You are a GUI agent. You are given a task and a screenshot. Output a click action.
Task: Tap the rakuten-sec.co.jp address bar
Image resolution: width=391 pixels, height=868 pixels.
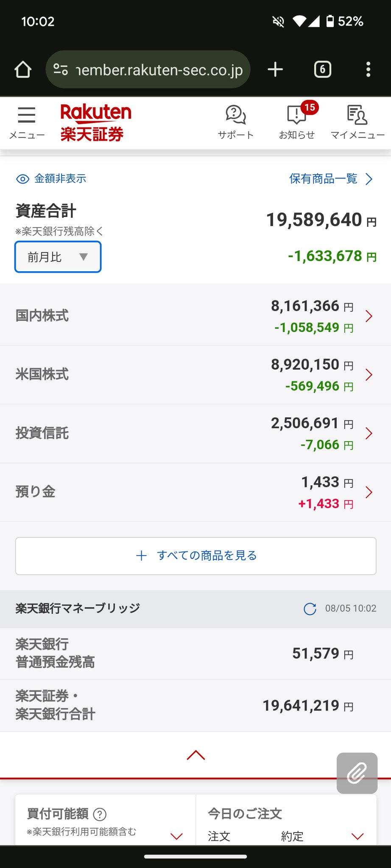coord(148,70)
